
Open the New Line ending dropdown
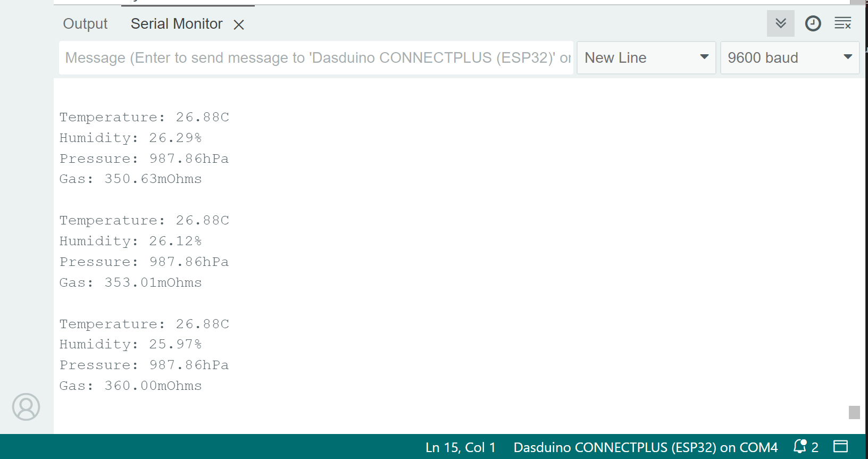[x=646, y=57]
